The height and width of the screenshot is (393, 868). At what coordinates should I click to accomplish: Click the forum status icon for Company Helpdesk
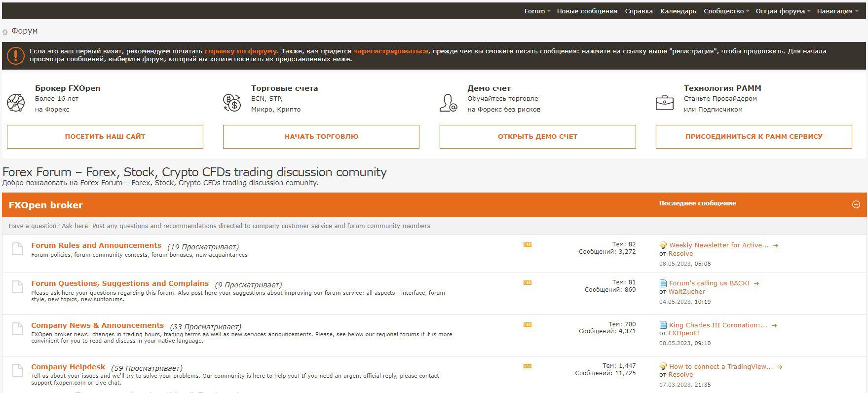pos(17,370)
